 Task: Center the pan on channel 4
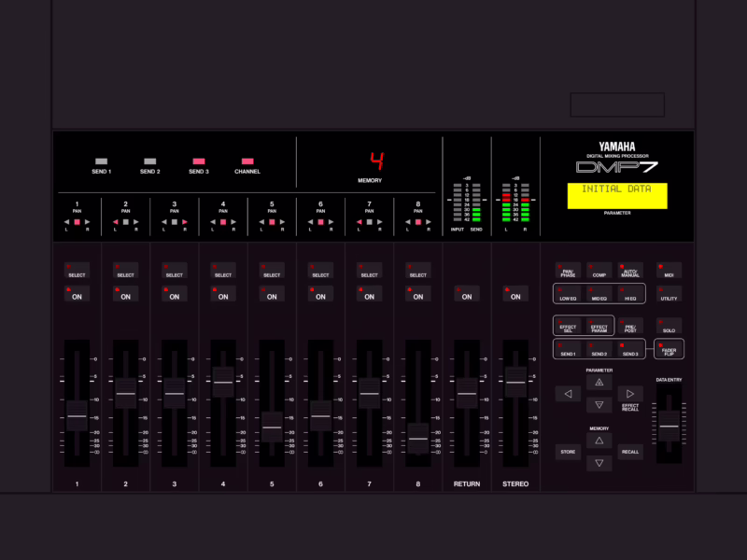[x=223, y=222]
